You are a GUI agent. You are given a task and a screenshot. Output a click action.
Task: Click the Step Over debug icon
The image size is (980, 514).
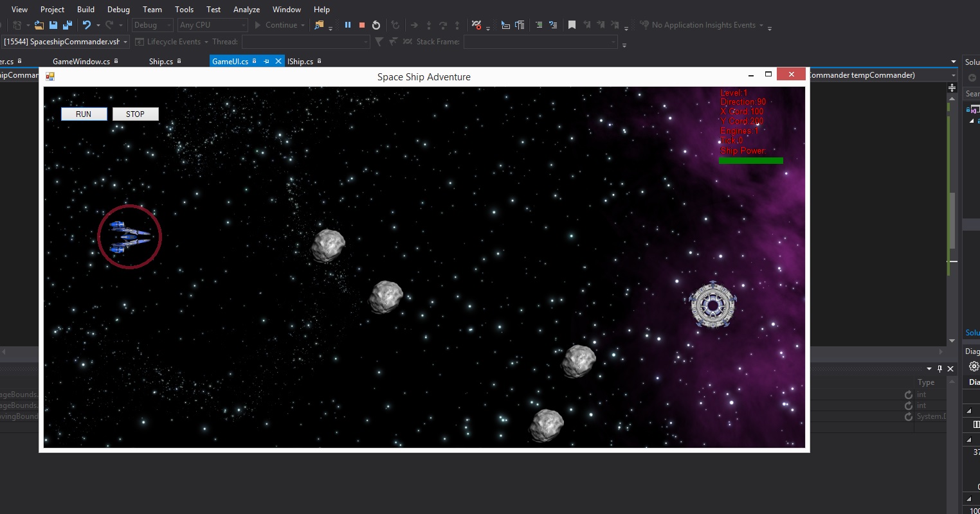click(443, 24)
